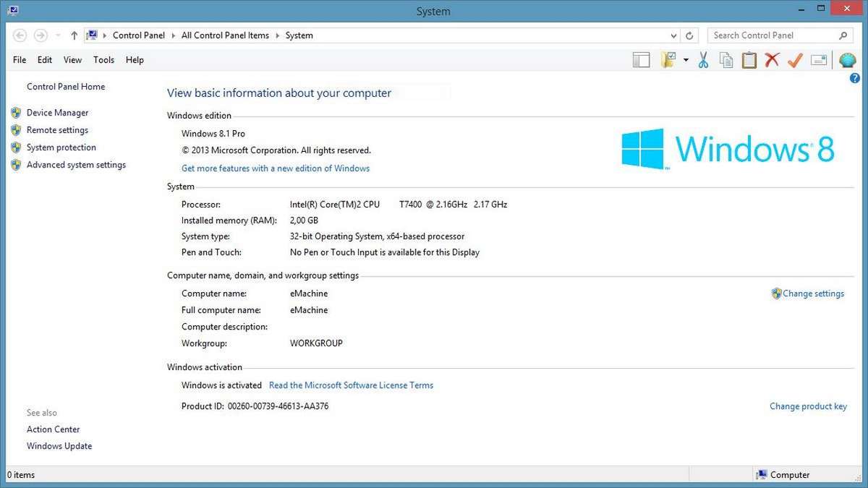This screenshot has height=488, width=868.
Task: Open Device Manager from the sidebar
Action: (57, 113)
